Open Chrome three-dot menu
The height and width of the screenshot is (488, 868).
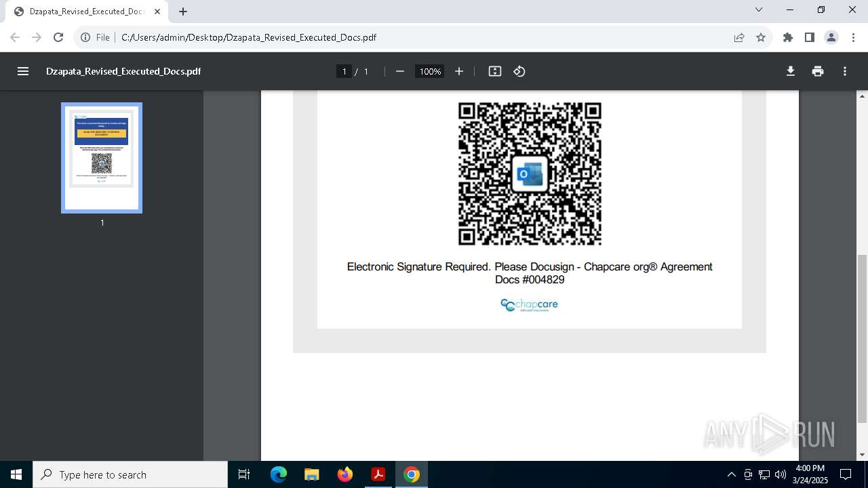pyautogui.click(x=853, y=37)
